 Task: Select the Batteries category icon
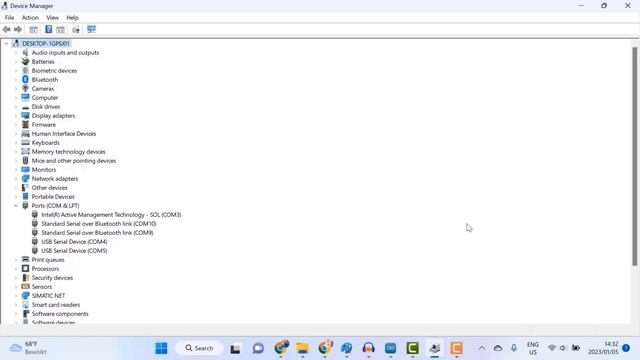pyautogui.click(x=25, y=62)
